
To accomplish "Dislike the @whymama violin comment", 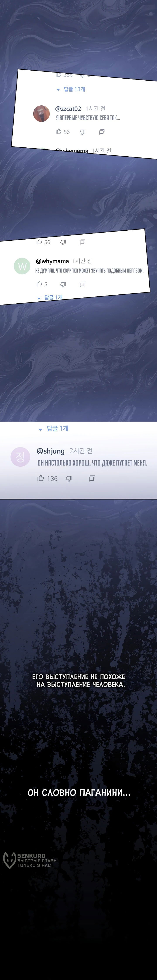I will tap(63, 284).
